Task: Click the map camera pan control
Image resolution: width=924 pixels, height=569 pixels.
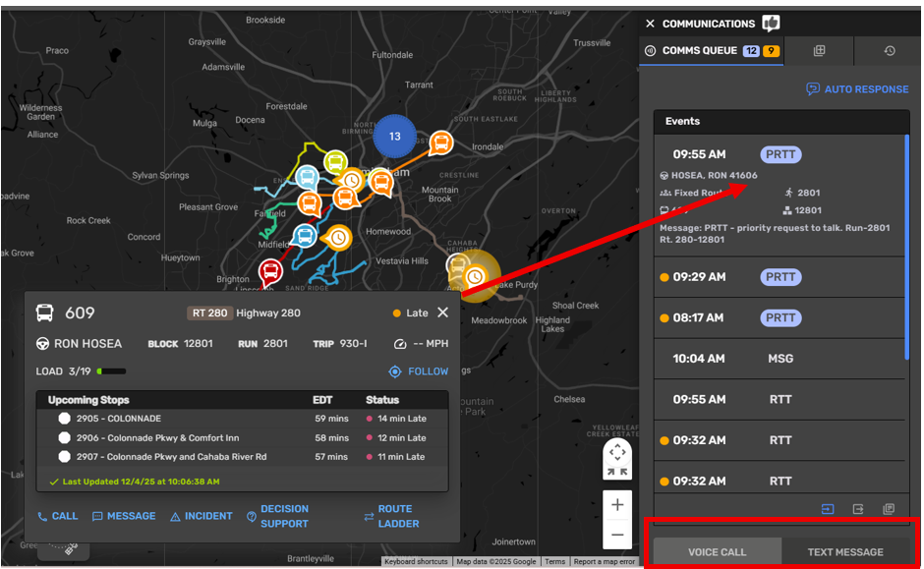Action: click(617, 459)
